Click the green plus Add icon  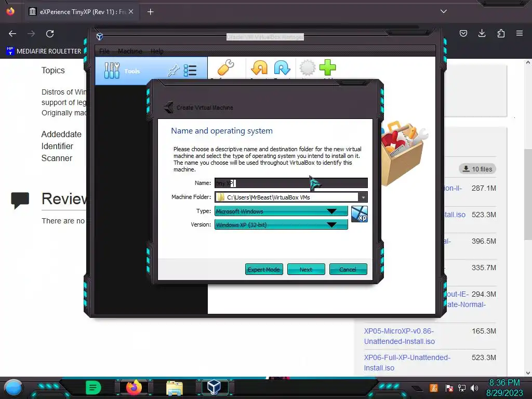(328, 67)
